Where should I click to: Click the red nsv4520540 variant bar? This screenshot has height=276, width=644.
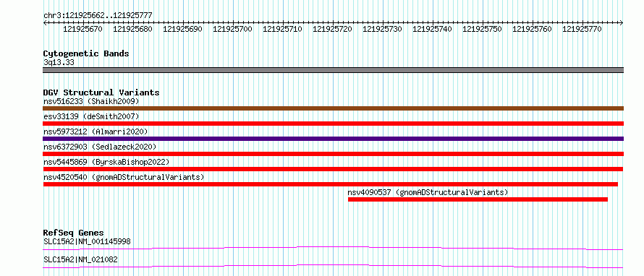point(330,184)
